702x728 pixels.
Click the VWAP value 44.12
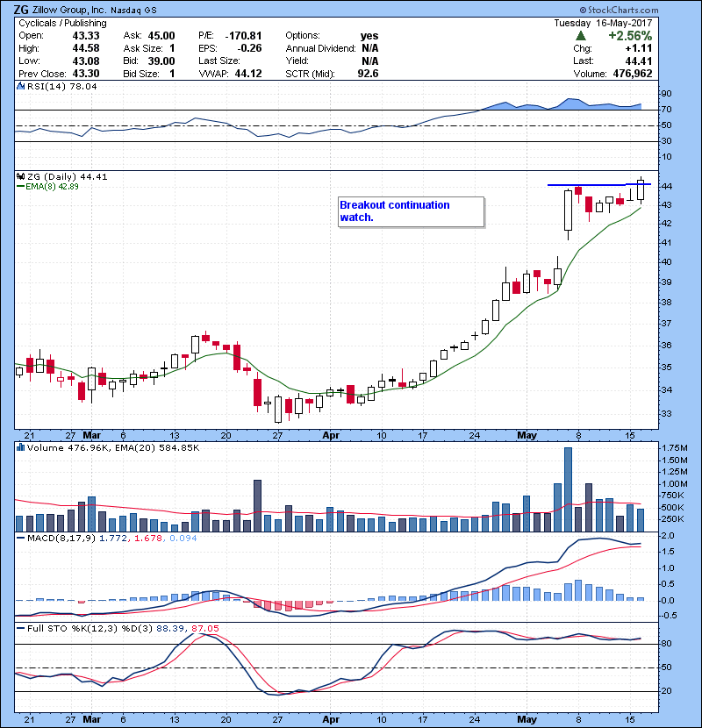click(x=248, y=74)
